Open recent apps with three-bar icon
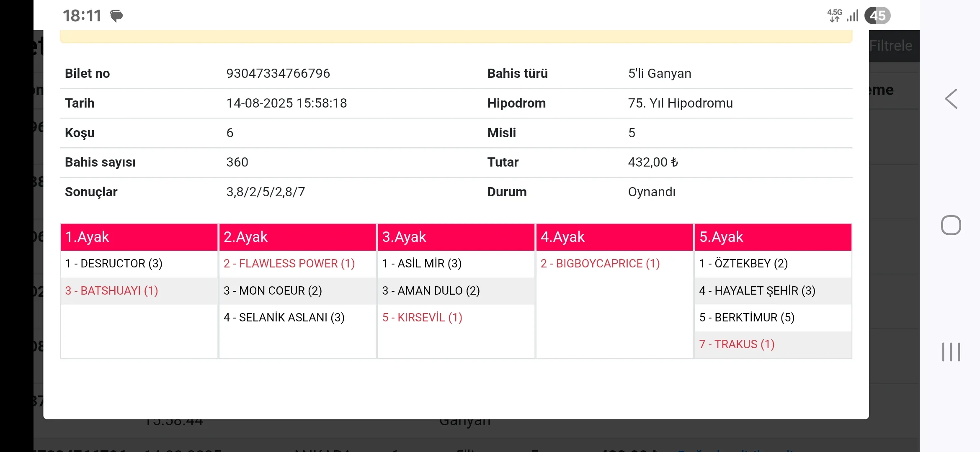The height and width of the screenshot is (452, 980). click(x=951, y=352)
